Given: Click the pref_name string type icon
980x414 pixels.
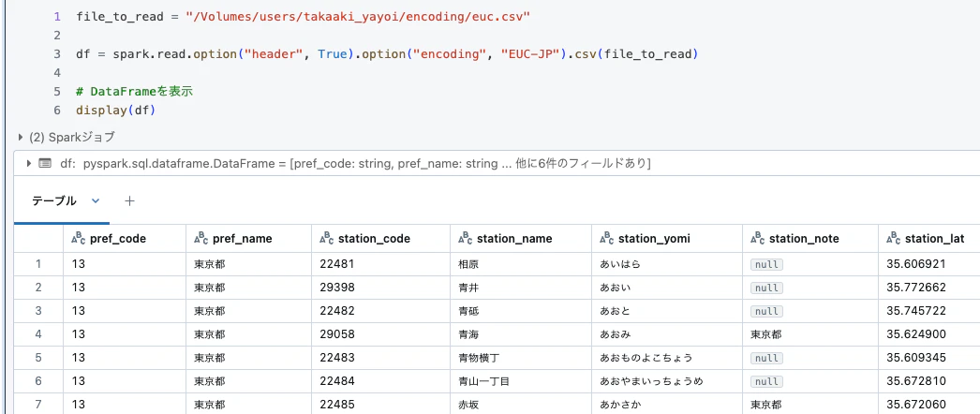Looking at the screenshot, I should coord(201,238).
